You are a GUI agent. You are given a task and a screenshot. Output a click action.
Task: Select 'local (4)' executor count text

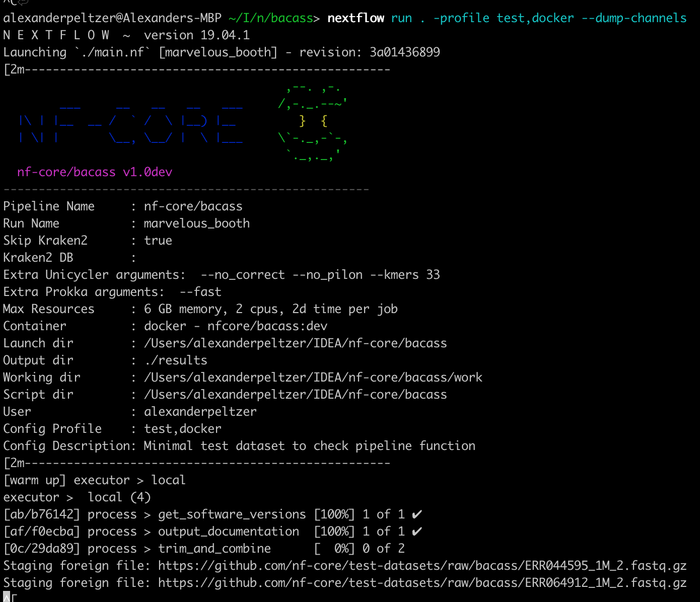point(119,497)
